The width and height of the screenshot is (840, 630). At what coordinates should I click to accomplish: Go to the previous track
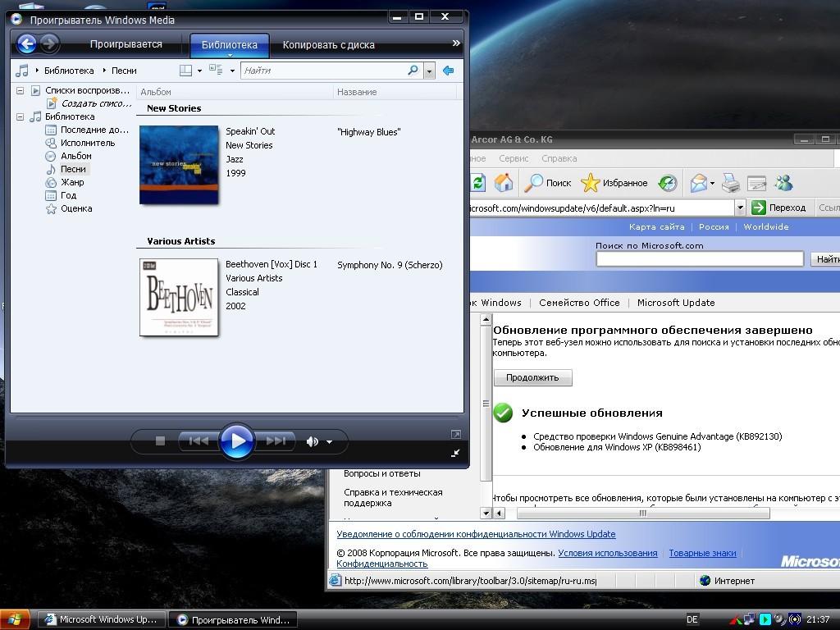click(199, 441)
